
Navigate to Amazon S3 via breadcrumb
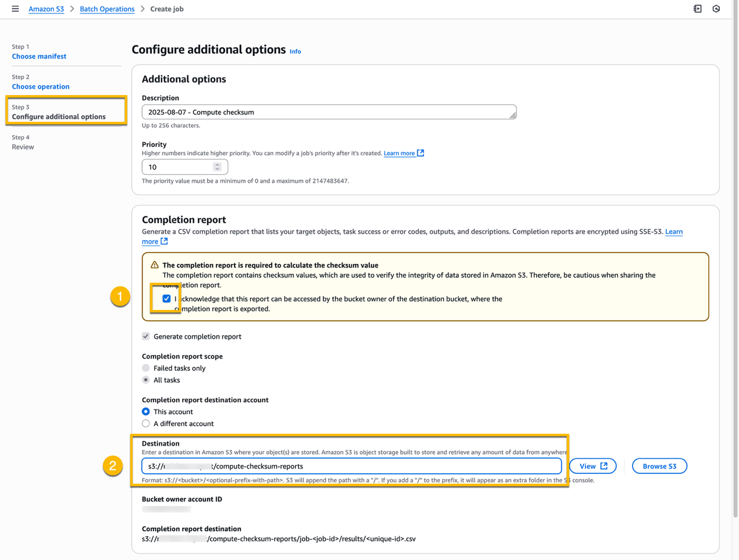tap(46, 9)
